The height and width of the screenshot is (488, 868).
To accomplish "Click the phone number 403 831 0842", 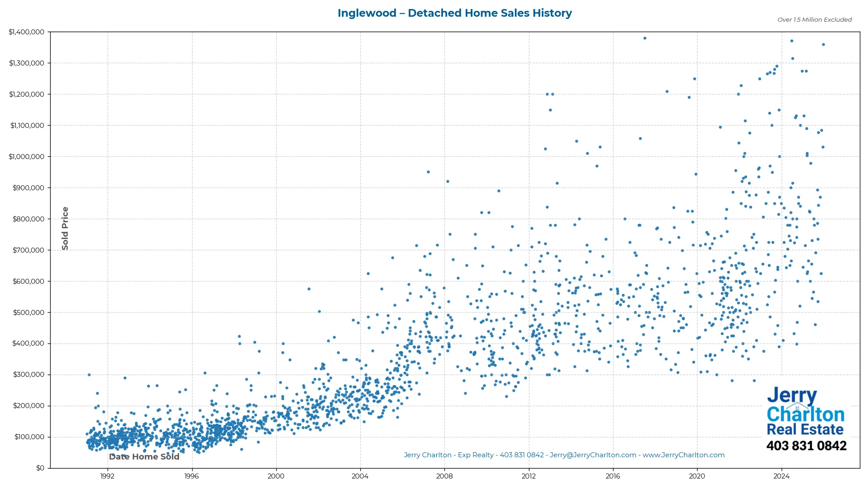I will click(807, 446).
